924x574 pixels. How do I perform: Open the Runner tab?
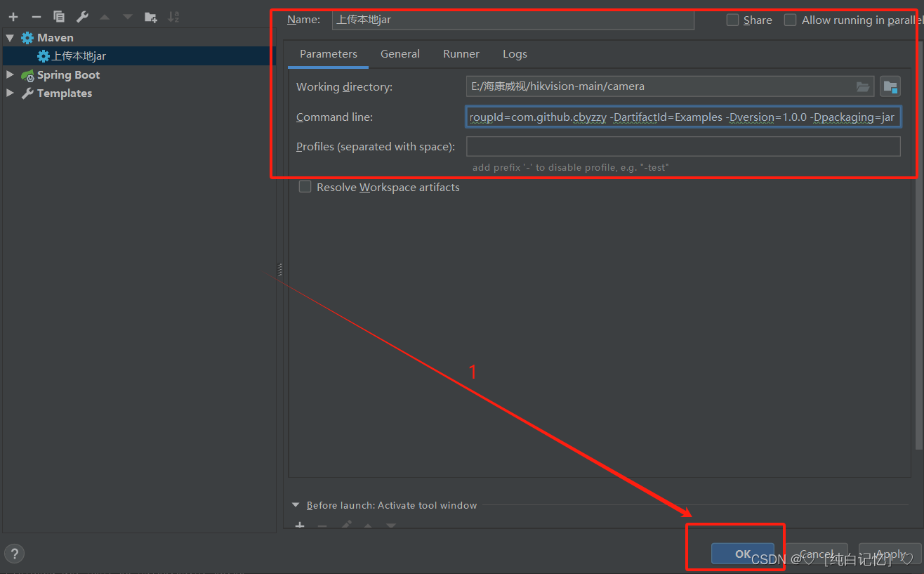tap(461, 54)
